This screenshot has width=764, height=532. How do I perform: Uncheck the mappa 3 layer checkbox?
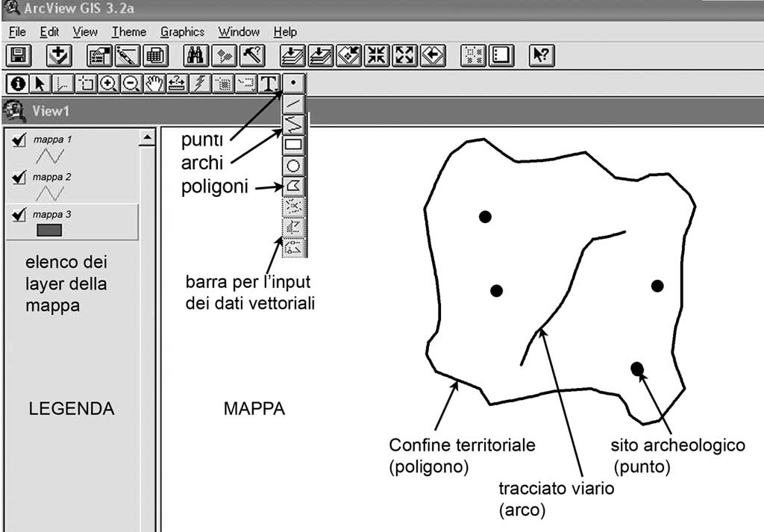[20, 215]
